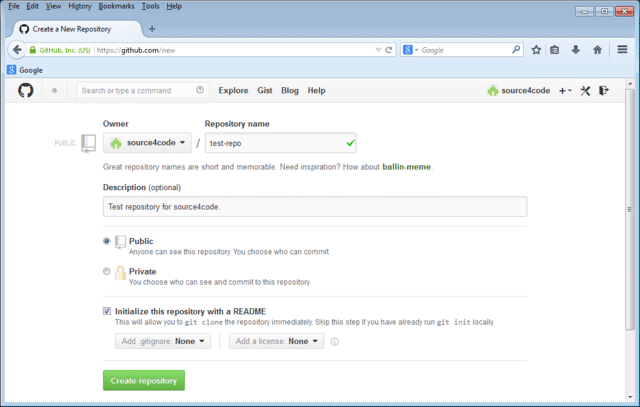The width and height of the screenshot is (640, 407).
Task: Open the File menu
Action: pos(13,6)
